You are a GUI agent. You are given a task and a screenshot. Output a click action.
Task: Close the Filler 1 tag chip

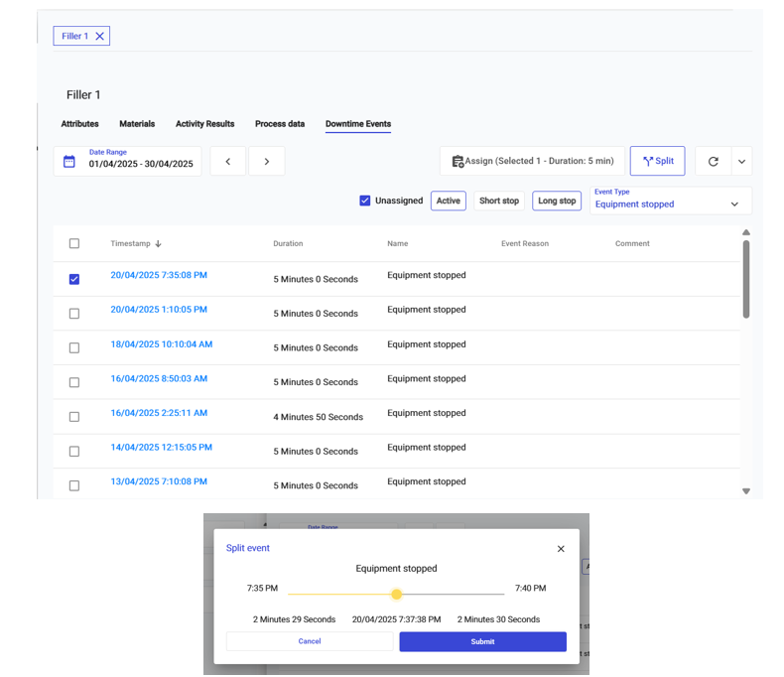click(99, 37)
